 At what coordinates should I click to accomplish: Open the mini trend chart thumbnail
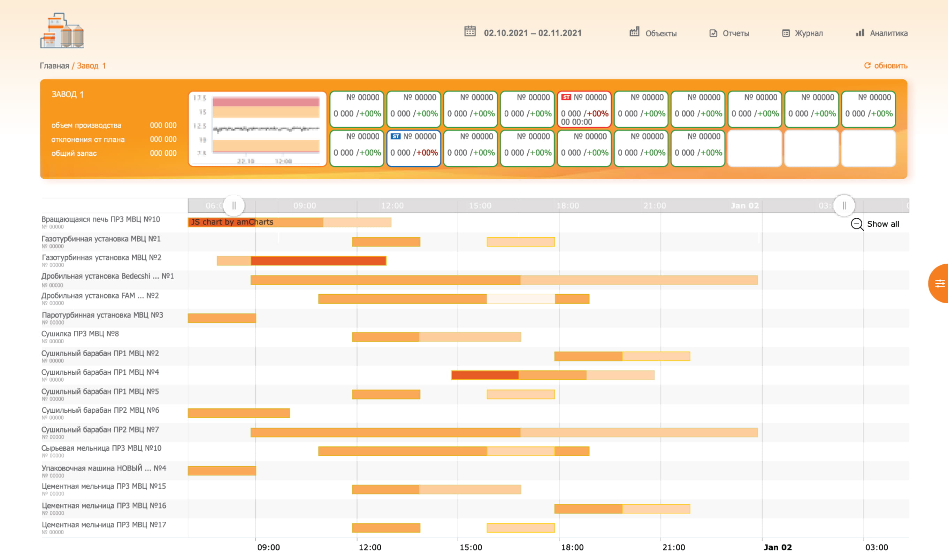(258, 129)
